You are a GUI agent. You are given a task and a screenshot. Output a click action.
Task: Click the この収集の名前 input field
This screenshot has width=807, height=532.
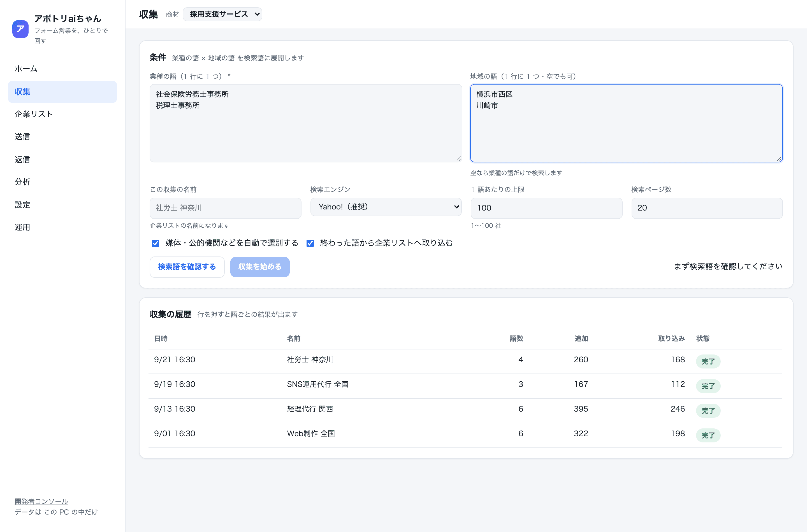(x=226, y=208)
